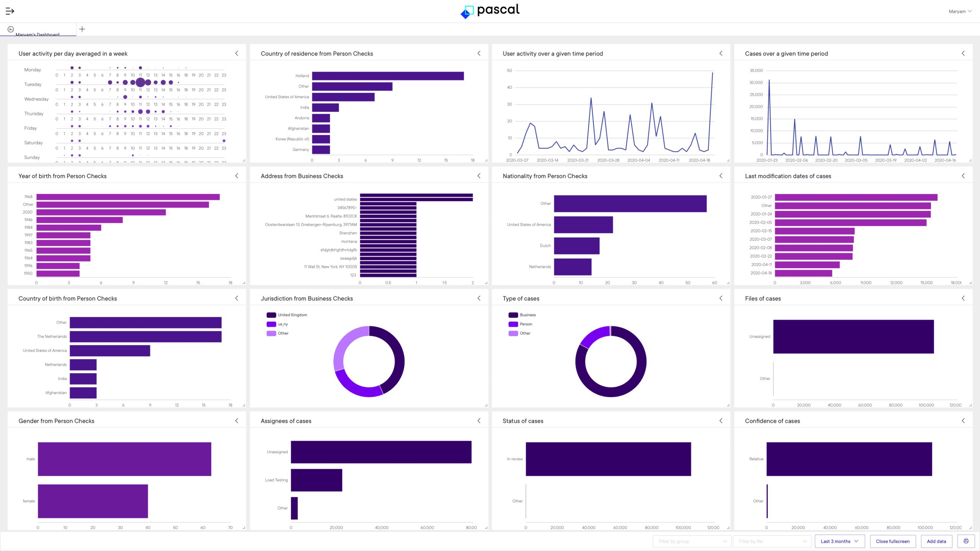Viewport: 980px width, 551px height.
Task: Open the Last 3 months dropdown
Action: (x=840, y=541)
